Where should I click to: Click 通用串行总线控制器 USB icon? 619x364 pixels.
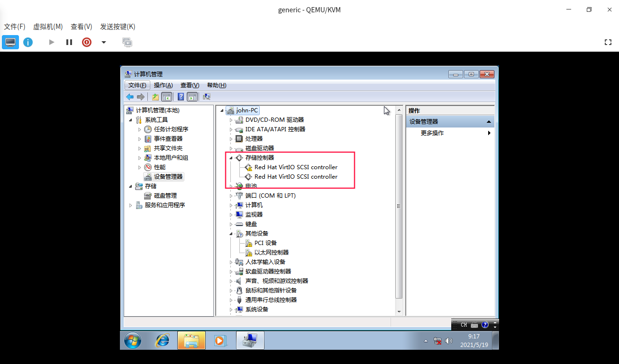click(x=239, y=300)
